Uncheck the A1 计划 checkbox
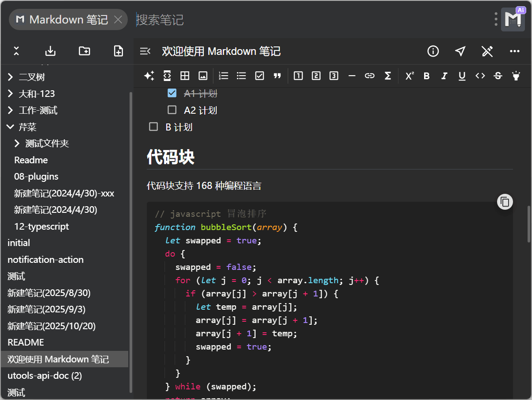 pos(172,93)
